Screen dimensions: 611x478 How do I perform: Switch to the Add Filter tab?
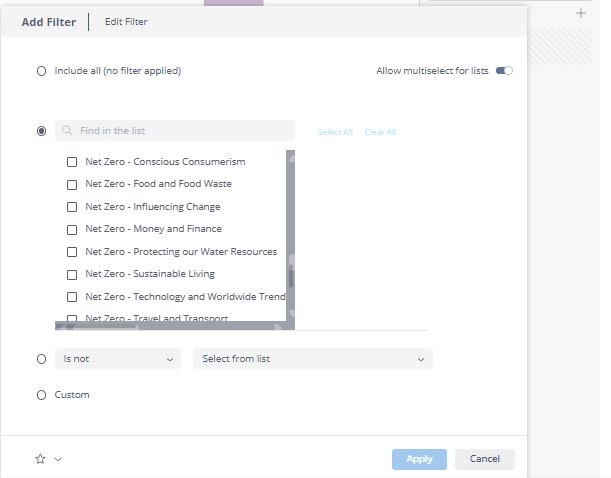click(47, 22)
